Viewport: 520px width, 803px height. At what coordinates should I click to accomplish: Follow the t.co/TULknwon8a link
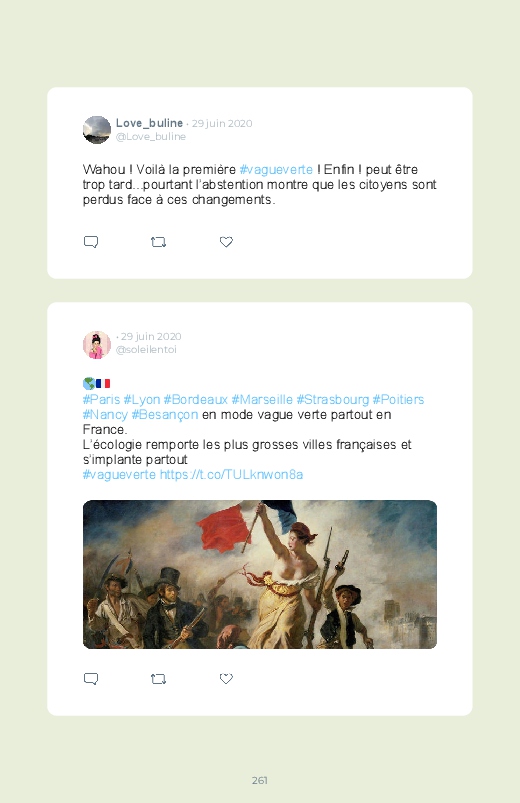pyautogui.click(x=231, y=474)
